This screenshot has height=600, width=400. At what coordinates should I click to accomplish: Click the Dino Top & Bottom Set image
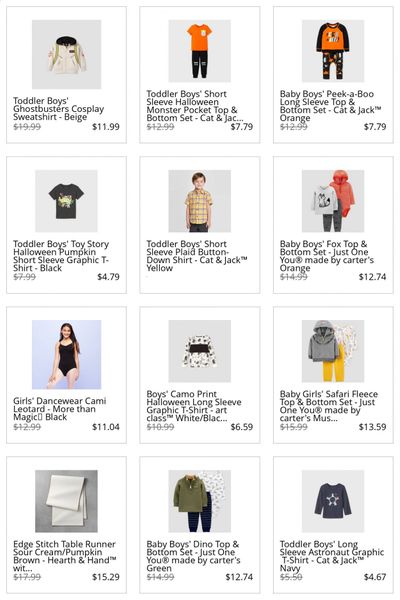199,501
